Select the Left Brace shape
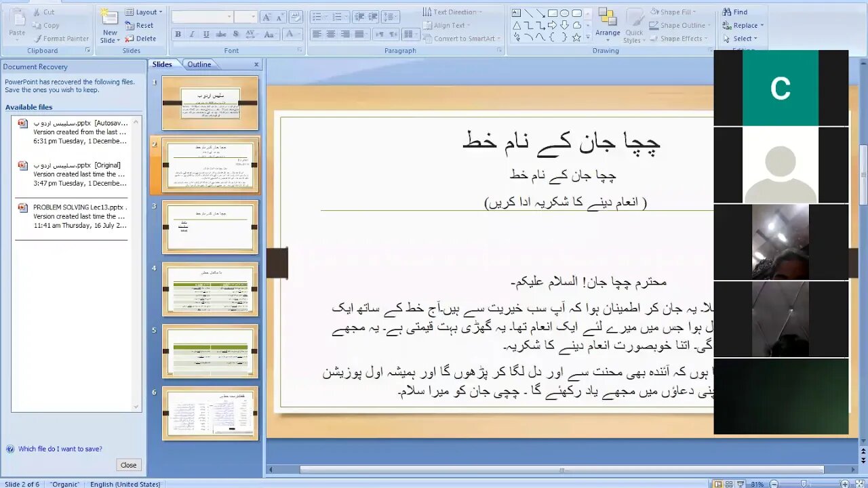This screenshot has width=868, height=488. click(553, 37)
